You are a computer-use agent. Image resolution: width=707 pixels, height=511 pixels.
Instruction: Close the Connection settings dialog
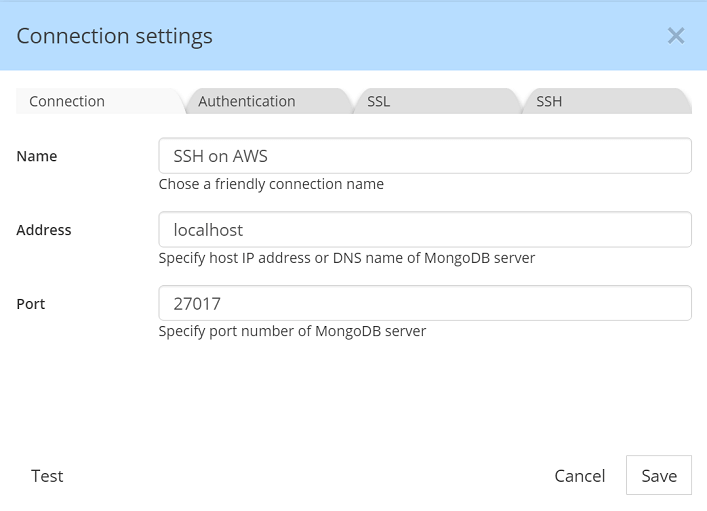pos(675,36)
